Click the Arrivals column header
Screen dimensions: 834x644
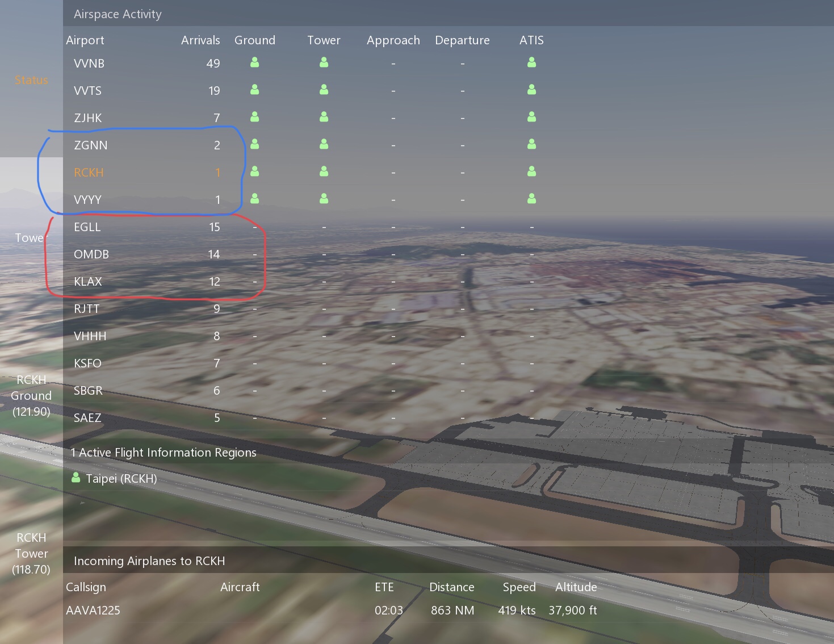click(200, 40)
